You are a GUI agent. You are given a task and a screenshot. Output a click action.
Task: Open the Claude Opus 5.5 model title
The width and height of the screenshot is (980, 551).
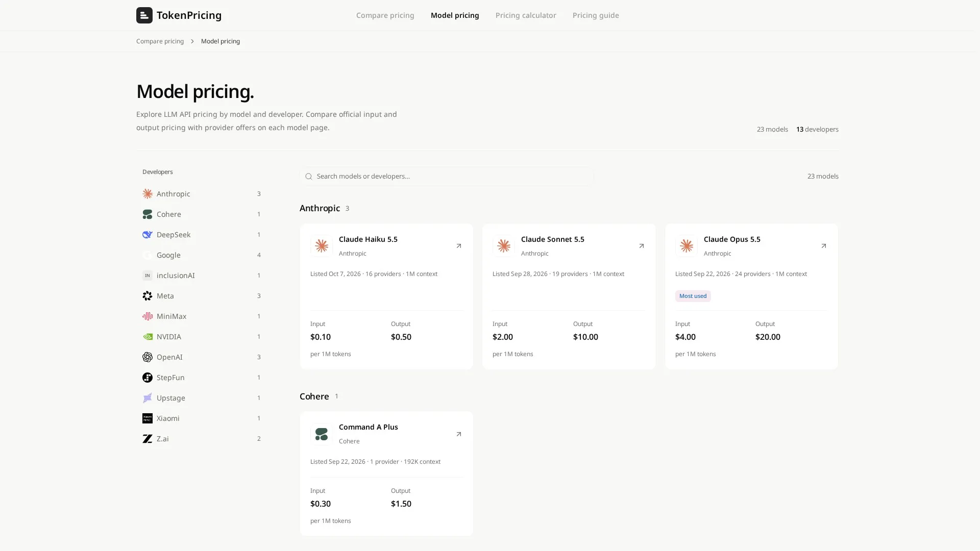click(732, 239)
